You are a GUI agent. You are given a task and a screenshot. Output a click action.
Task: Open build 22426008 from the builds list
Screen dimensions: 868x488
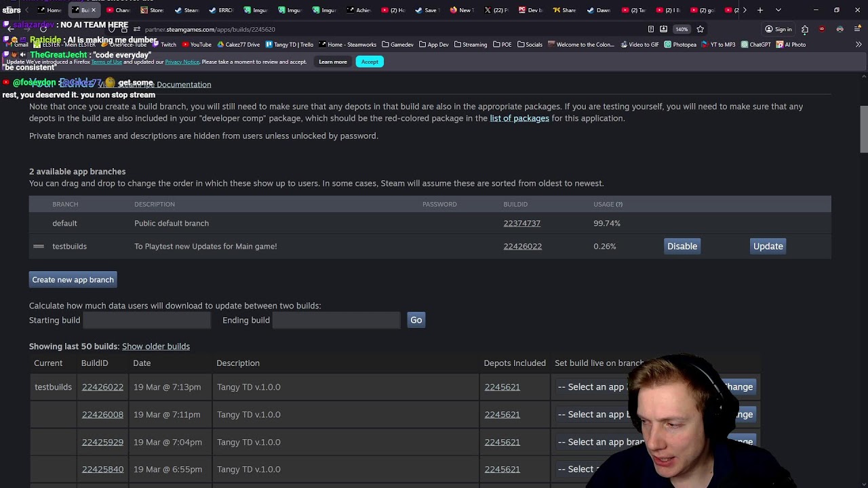pyautogui.click(x=102, y=414)
